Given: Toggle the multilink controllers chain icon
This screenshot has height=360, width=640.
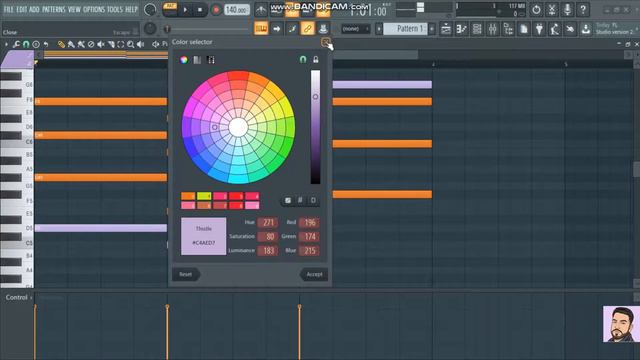Looking at the screenshot, I should point(307,29).
